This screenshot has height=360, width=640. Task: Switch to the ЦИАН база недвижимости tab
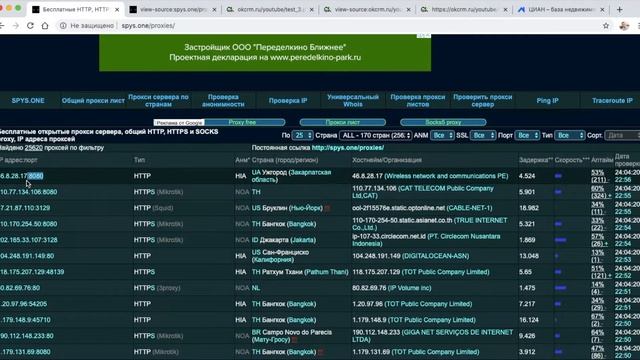click(561, 9)
